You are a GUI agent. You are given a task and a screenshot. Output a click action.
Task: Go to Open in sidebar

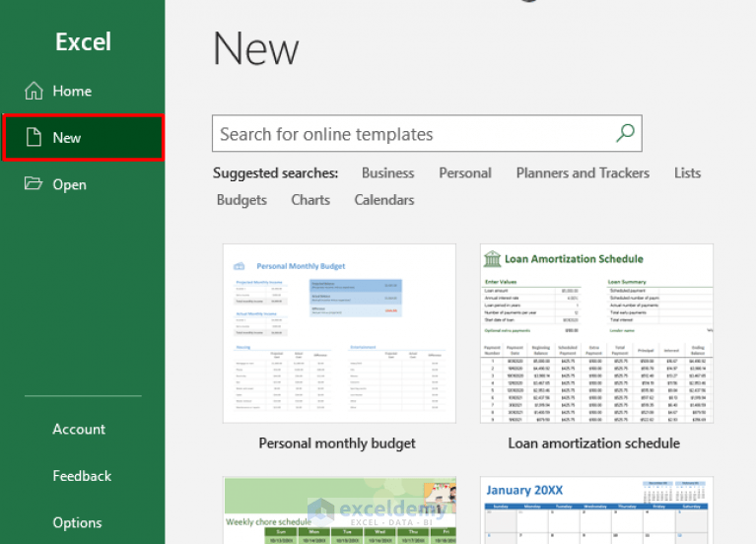pos(83,184)
